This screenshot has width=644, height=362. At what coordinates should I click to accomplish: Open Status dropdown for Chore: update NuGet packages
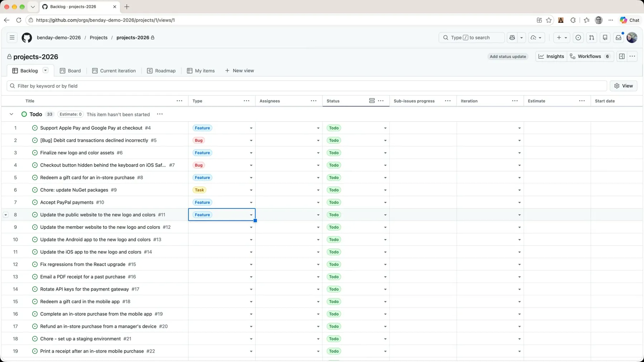(385, 190)
